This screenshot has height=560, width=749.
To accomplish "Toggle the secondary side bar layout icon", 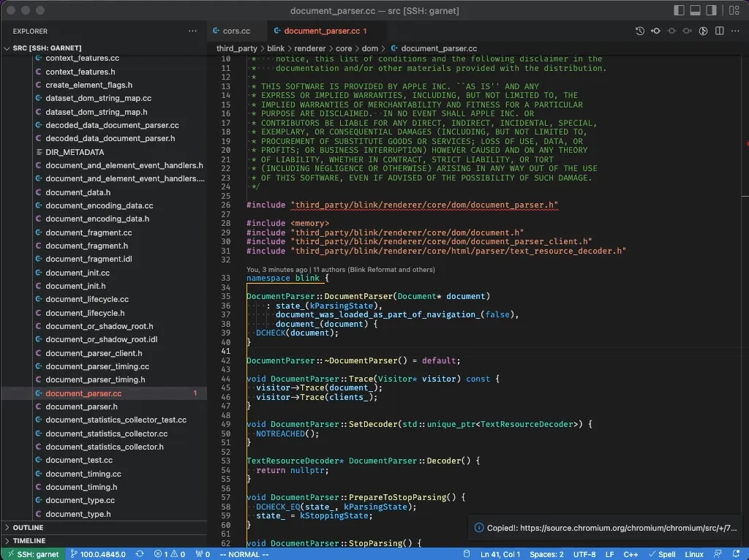I will (x=711, y=10).
